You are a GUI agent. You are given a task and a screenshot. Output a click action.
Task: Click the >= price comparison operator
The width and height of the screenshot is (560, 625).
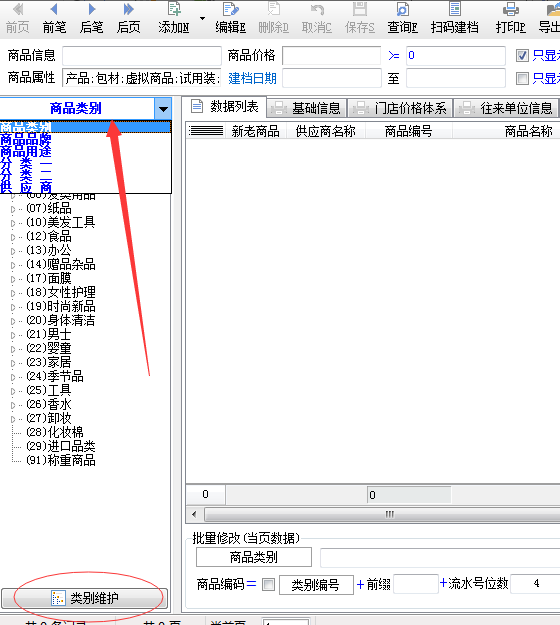pos(394,56)
